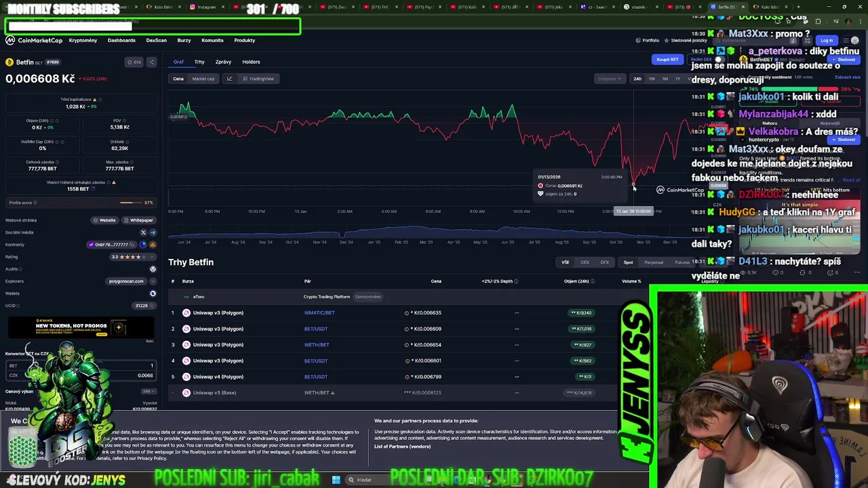Click the BET amount converter field
The height and width of the screenshot is (488, 868).
[81, 366]
